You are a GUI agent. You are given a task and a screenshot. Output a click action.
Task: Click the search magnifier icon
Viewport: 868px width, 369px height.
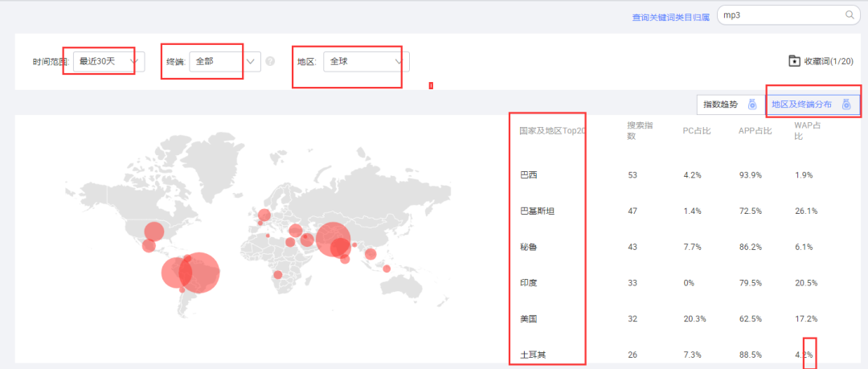click(x=850, y=15)
